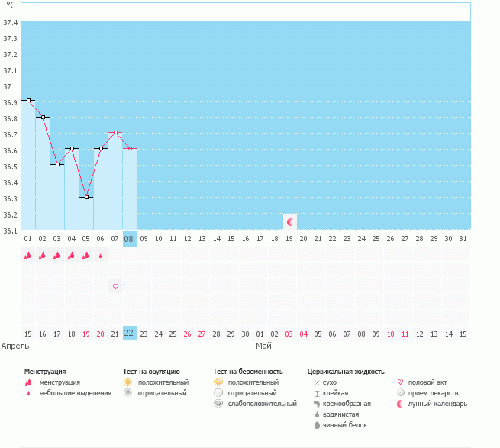The width and height of the screenshot is (500, 448).
Task: Click the 'половой акт' legend label
Action: coord(430,382)
